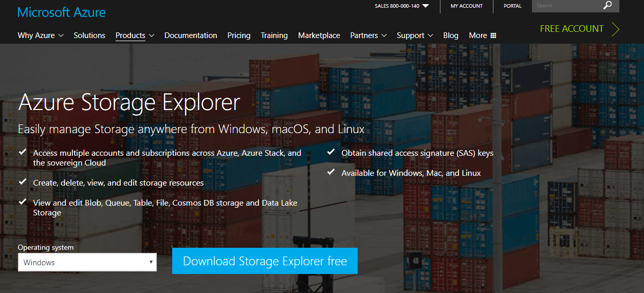Image resolution: width=644 pixels, height=293 pixels.
Task: Focus the Search input field
Action: 568,6
